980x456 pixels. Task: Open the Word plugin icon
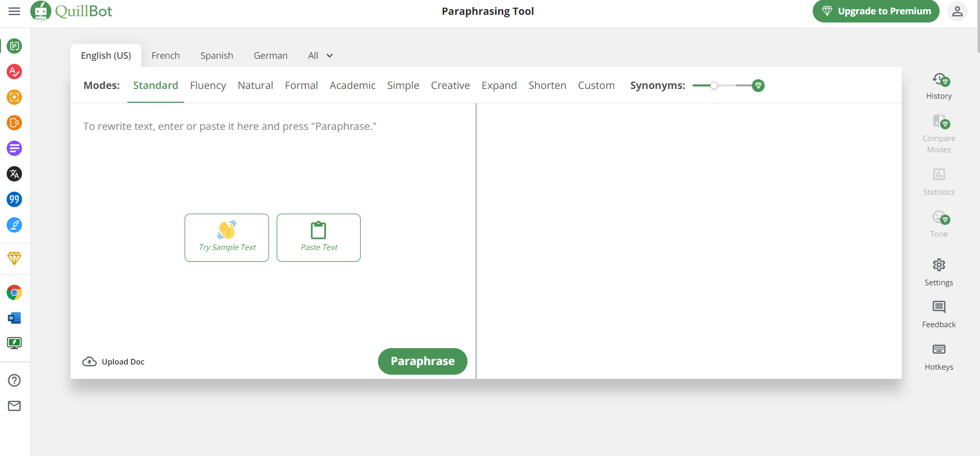click(x=14, y=318)
